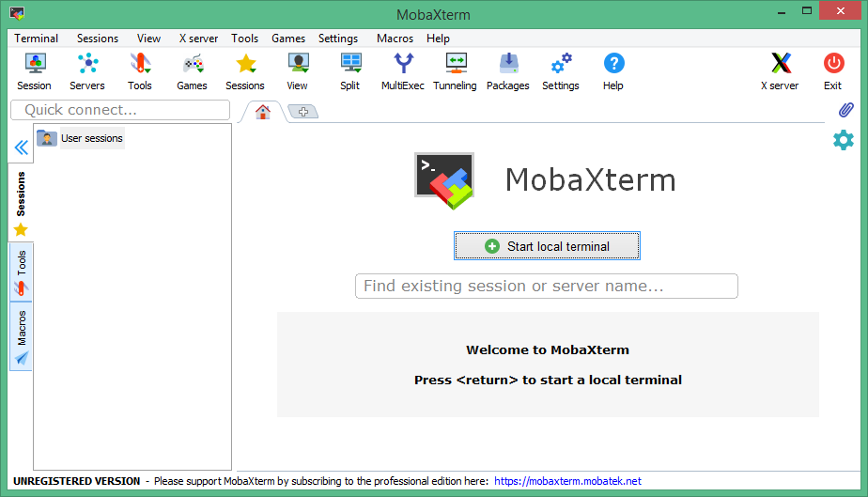Open the Sessions menu
The image size is (868, 497).
(x=98, y=39)
